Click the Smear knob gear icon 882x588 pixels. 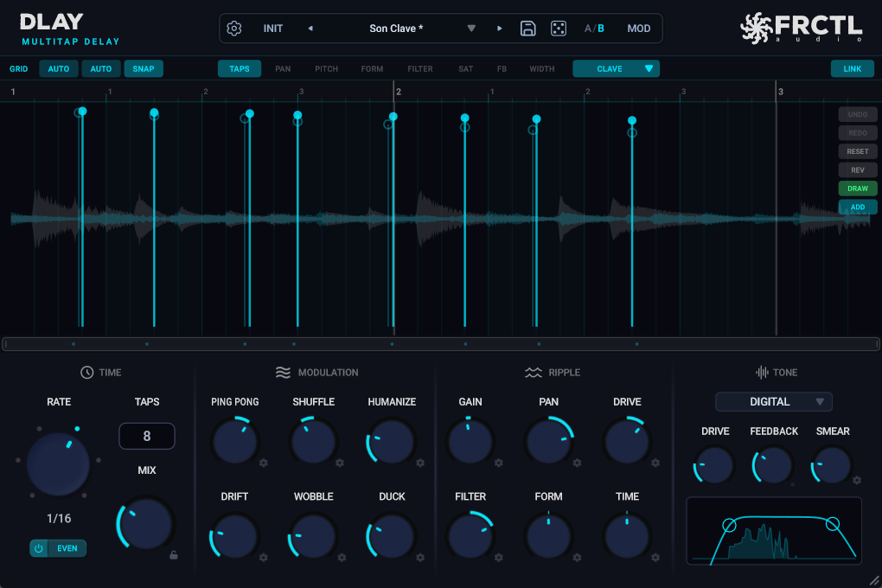point(857,481)
